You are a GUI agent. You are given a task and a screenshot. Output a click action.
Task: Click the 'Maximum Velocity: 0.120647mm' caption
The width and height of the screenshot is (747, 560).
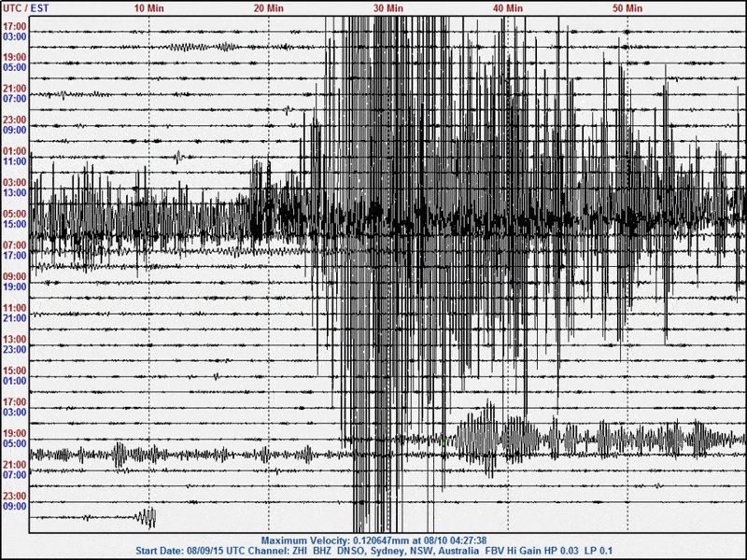335,541
